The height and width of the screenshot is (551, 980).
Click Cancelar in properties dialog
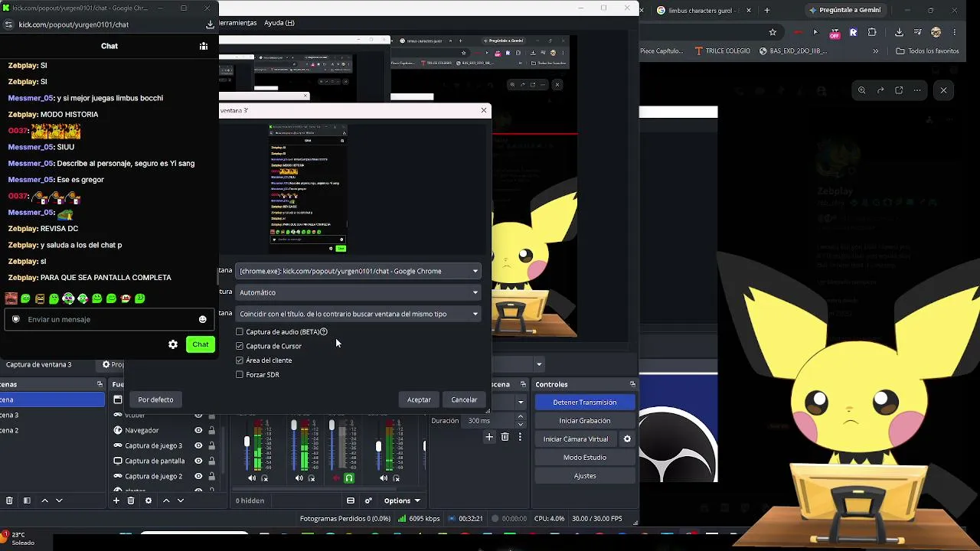(x=464, y=399)
